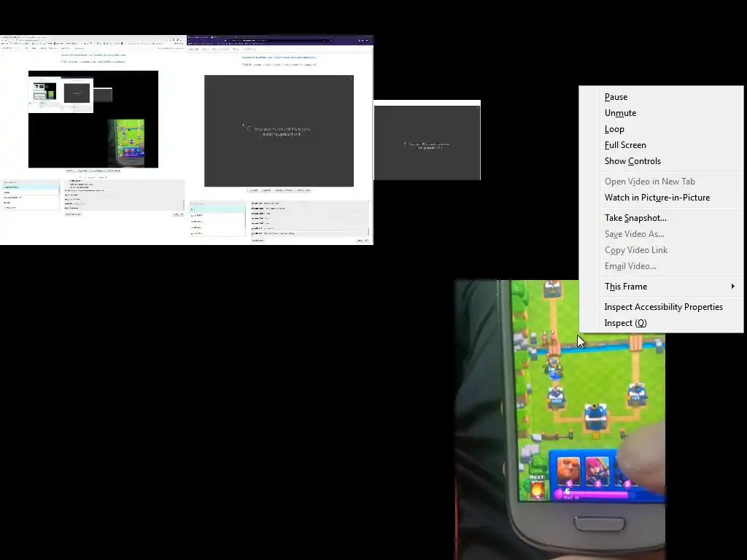The width and height of the screenshot is (747, 560).
Task: Choose Watch in Picture-in-Picture
Action: click(661, 198)
